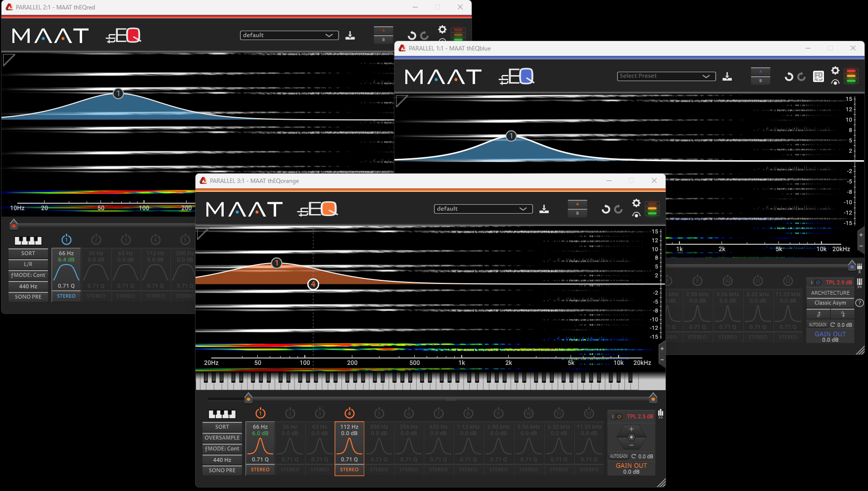
Task: Click L/R button in thEQred
Action: pos(28,264)
